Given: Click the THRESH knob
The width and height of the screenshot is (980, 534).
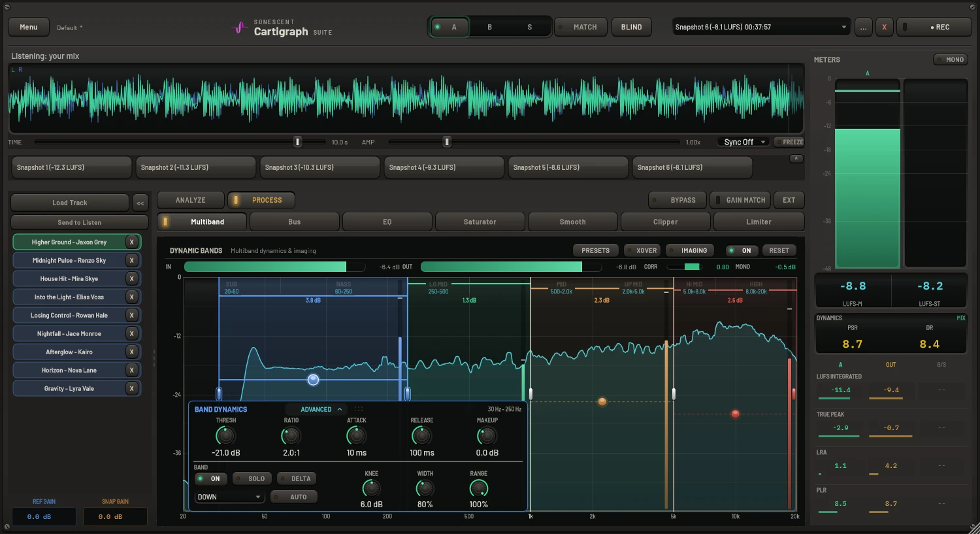Looking at the screenshot, I should (225, 435).
